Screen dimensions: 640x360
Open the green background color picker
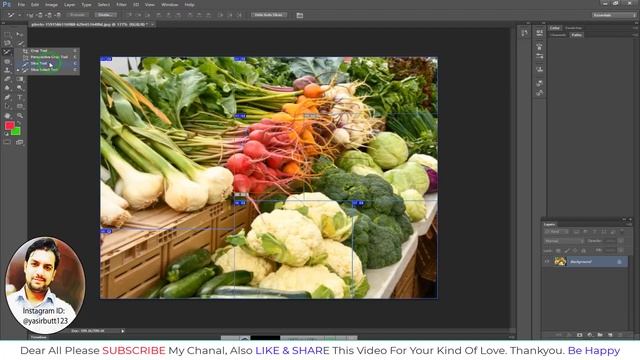click(16, 132)
